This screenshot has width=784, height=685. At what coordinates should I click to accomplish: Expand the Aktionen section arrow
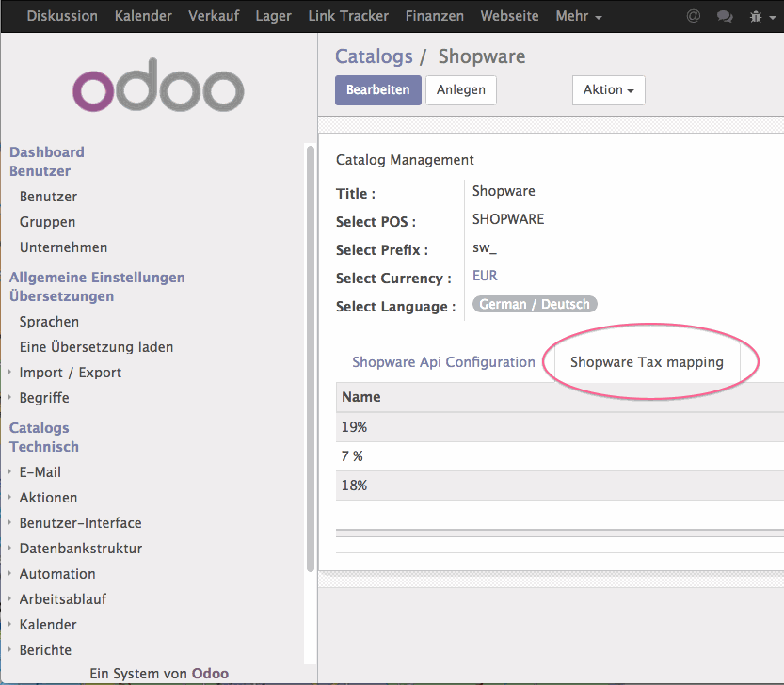point(9,497)
